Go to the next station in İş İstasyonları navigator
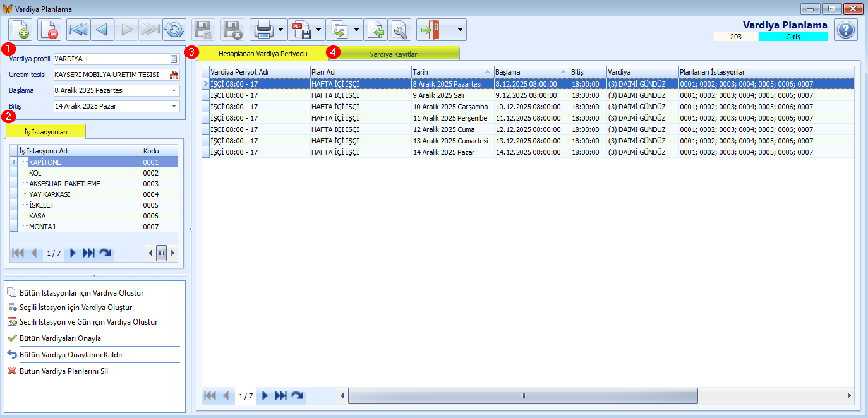Viewport: 868px width, 418px height. pyautogui.click(x=73, y=253)
